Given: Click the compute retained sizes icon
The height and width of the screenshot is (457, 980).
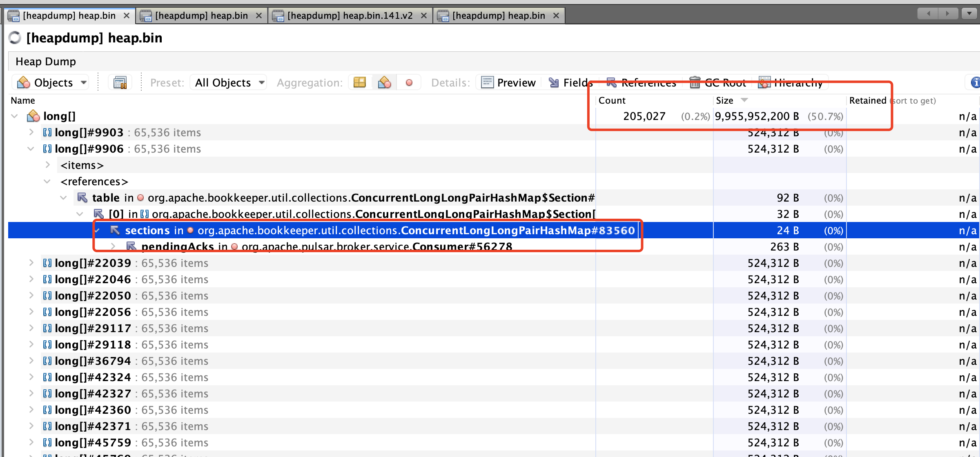Looking at the screenshot, I should coord(120,83).
